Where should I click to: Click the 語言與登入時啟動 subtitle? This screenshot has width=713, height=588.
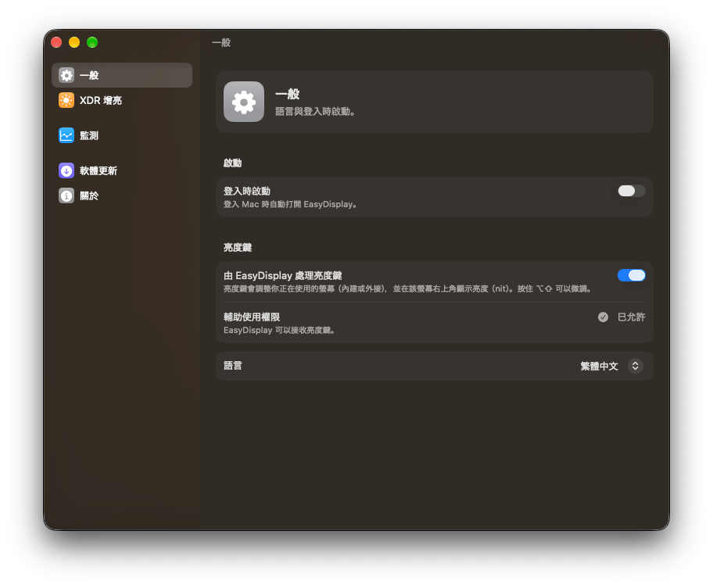(315, 111)
